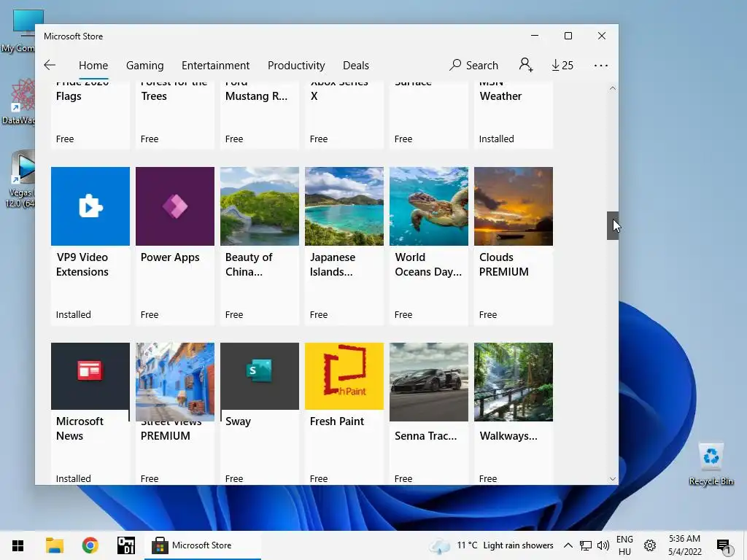Click the Fresh Paint title text
The height and width of the screenshot is (560, 747).
[337, 421]
